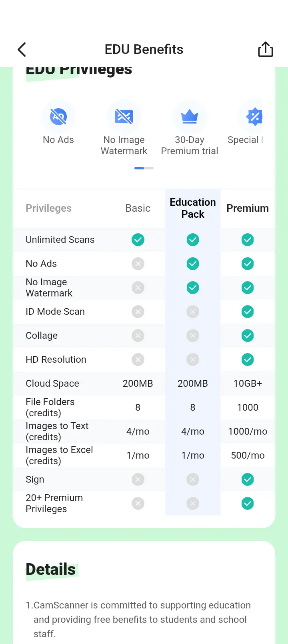
Task: Select the Premium column header
Action: click(x=248, y=208)
